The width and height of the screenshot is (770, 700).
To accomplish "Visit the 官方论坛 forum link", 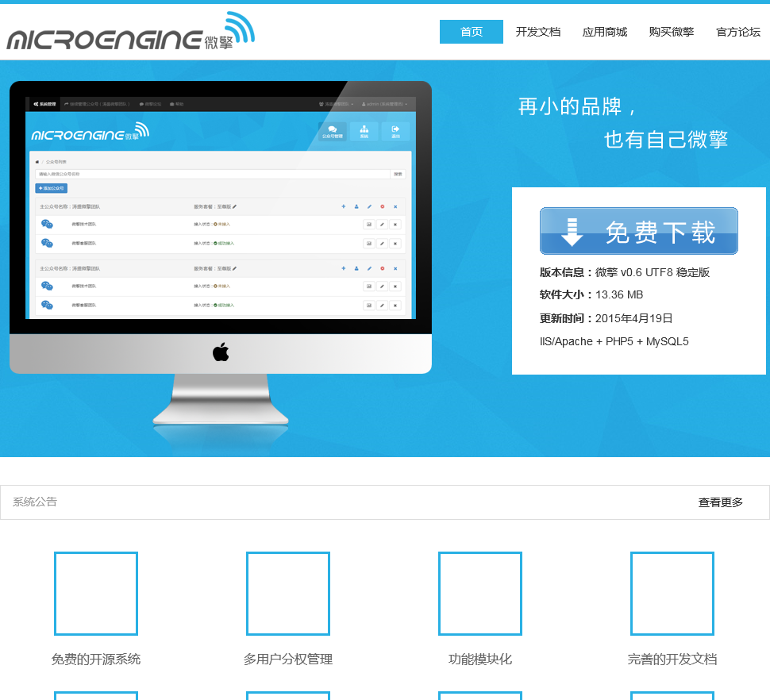I will coord(738,32).
